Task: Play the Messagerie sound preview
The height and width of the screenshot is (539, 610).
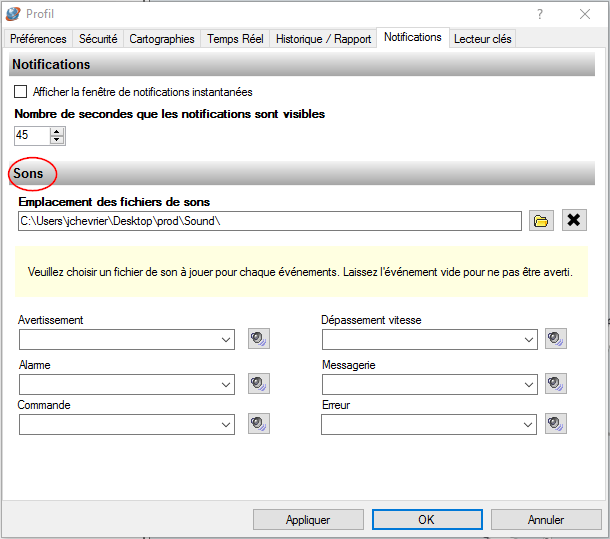Action: pos(556,383)
